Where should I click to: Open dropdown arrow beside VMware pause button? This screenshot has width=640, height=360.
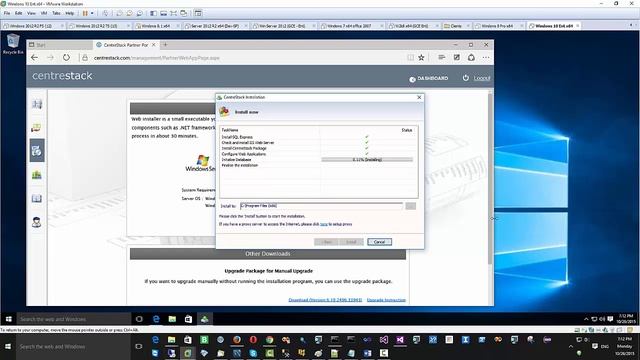(92, 13)
